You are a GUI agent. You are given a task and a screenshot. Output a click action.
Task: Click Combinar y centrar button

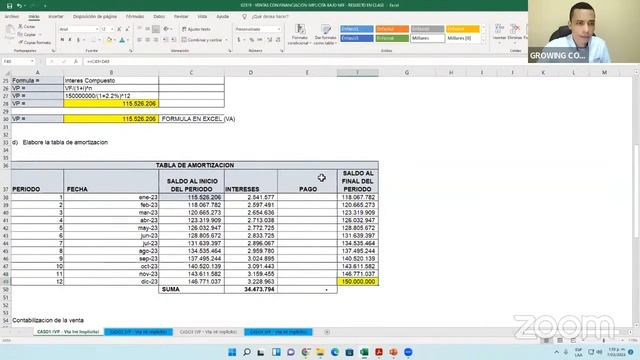tap(202, 40)
